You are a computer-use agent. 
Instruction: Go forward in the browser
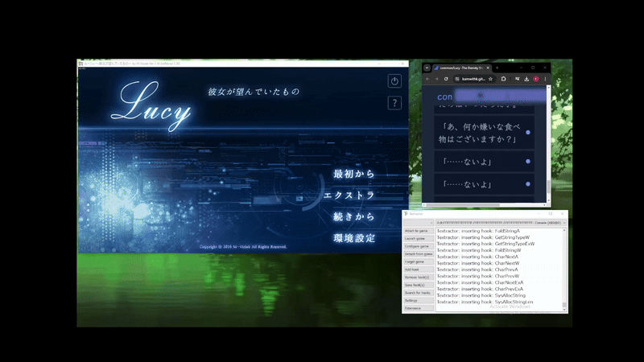[436, 79]
